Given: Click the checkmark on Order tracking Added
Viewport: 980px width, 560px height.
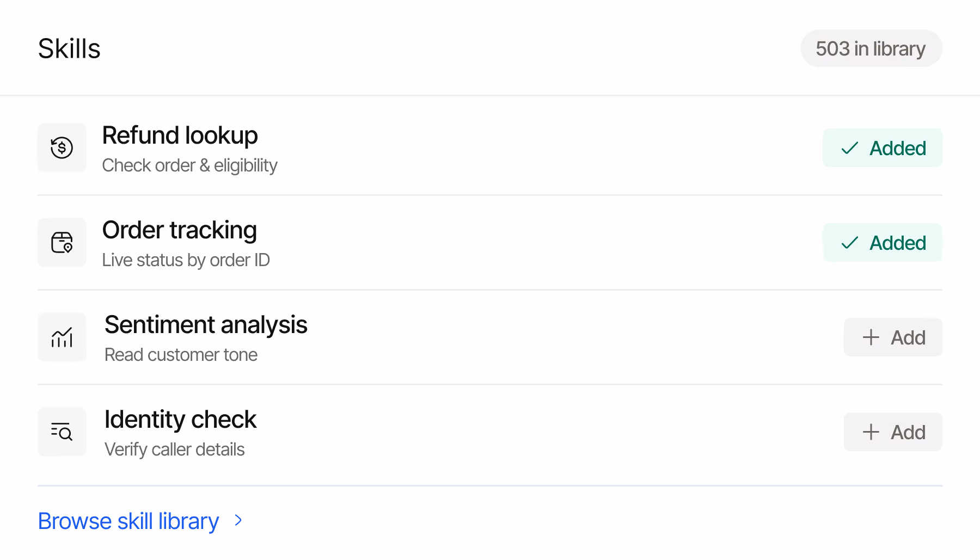Looking at the screenshot, I should click(849, 243).
